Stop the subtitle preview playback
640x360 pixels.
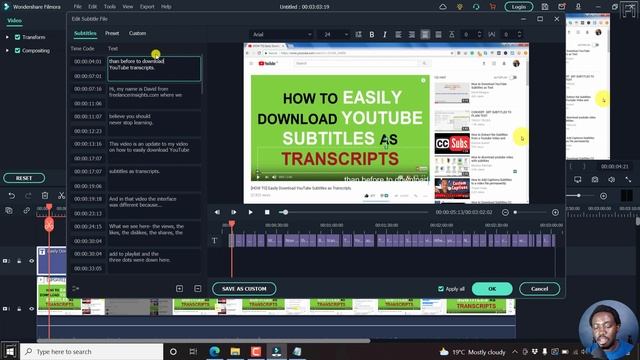pos(267,212)
